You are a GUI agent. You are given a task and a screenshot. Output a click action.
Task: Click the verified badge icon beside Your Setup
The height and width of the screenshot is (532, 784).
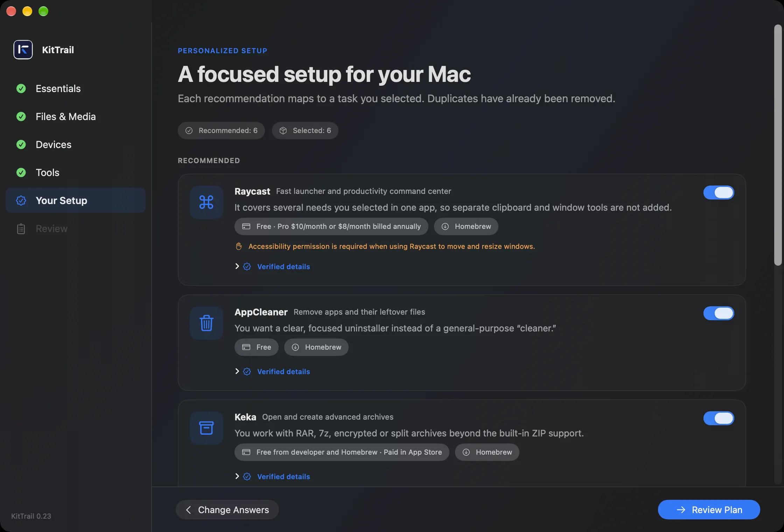(21, 201)
